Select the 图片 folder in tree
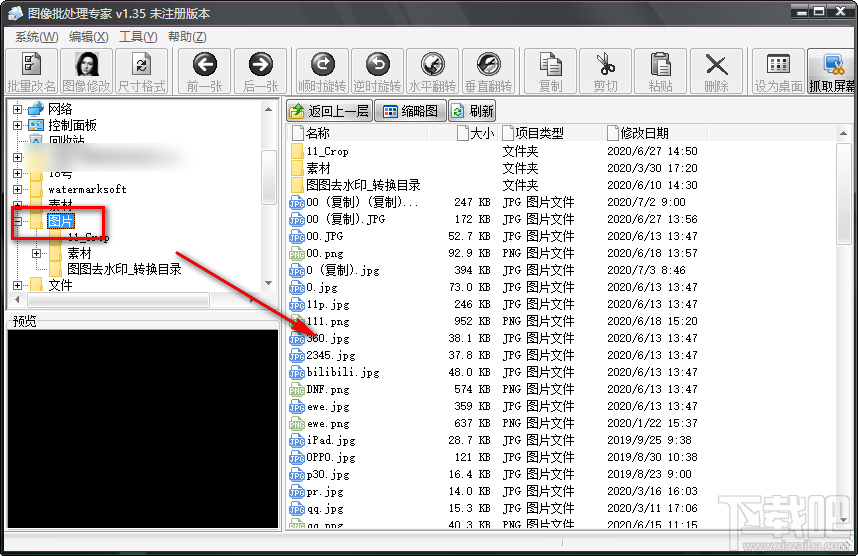Viewport: 858px width, 556px height. [x=61, y=221]
